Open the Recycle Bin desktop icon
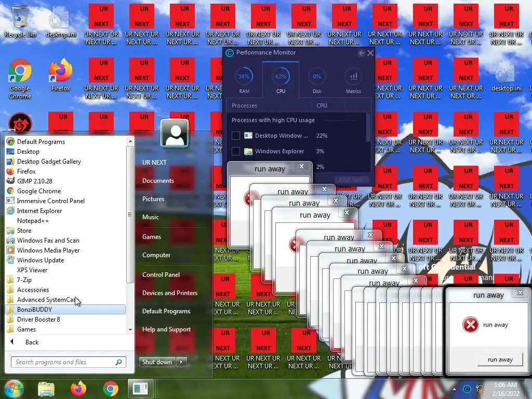 point(20,20)
